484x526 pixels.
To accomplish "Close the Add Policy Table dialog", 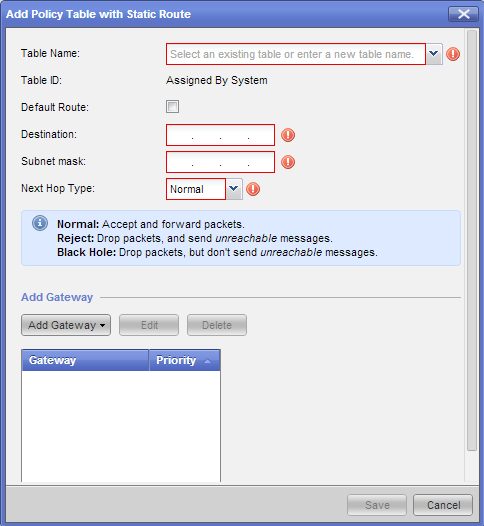I will [464, 14].
